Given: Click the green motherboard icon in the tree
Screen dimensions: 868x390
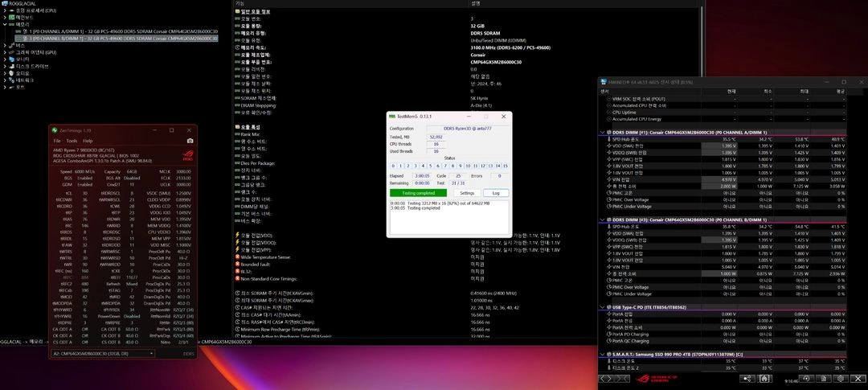Looking at the screenshot, I should click(11, 17).
